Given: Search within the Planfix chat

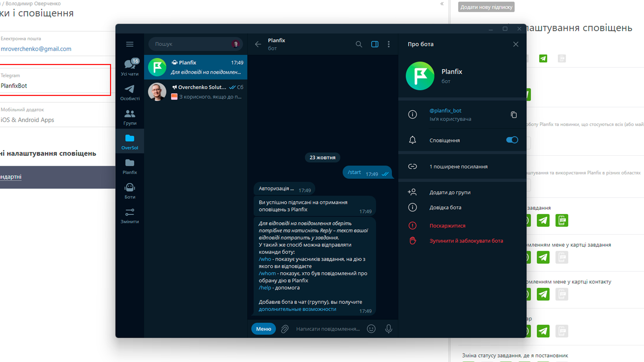Looking at the screenshot, I should 359,44.
